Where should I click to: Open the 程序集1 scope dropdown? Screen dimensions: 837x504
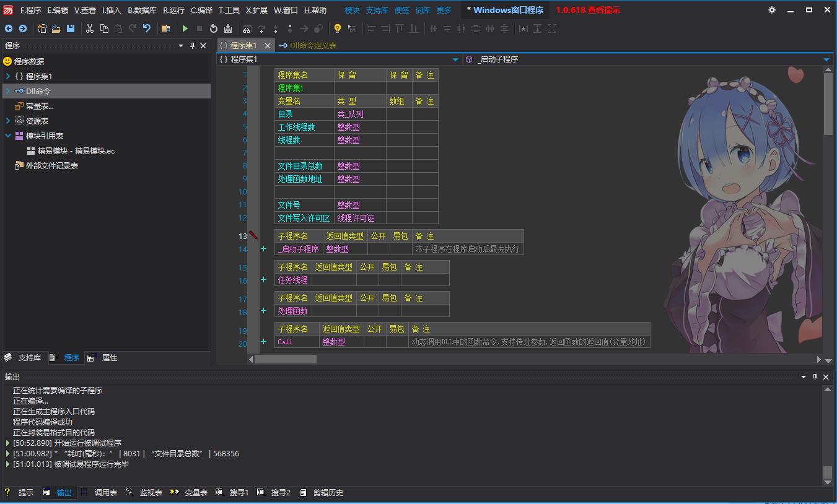455,59
